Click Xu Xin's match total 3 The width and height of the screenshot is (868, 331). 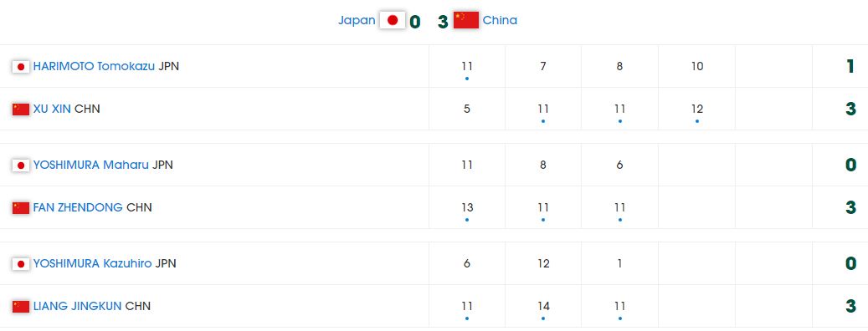[850, 109]
